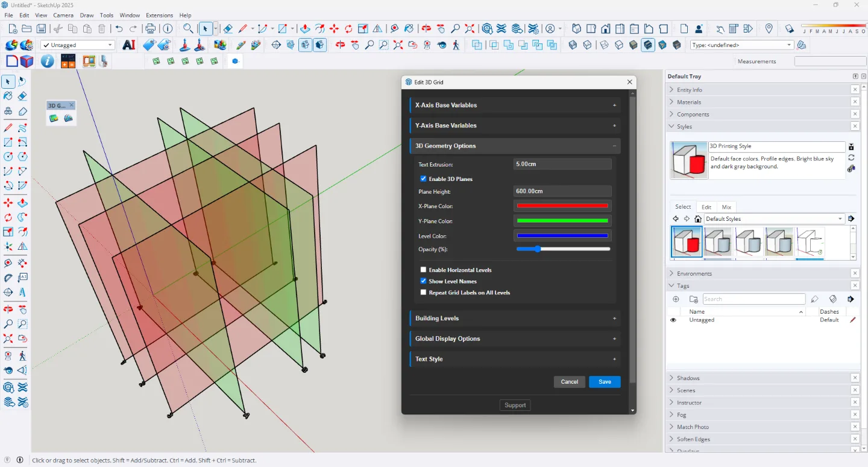Image resolution: width=868 pixels, height=467 pixels.
Task: Switch to the Edit tab in Styles panel
Action: coord(706,207)
